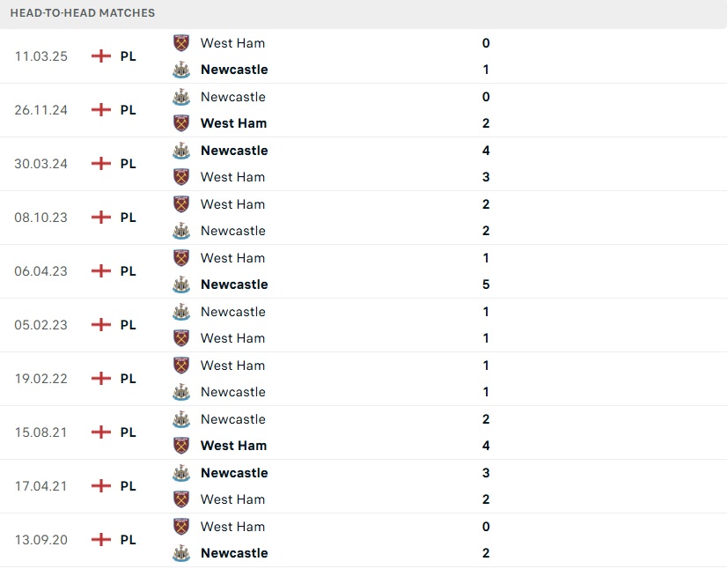Click the Head-to-Head Matches header
728x569 pixels.
click(x=83, y=13)
